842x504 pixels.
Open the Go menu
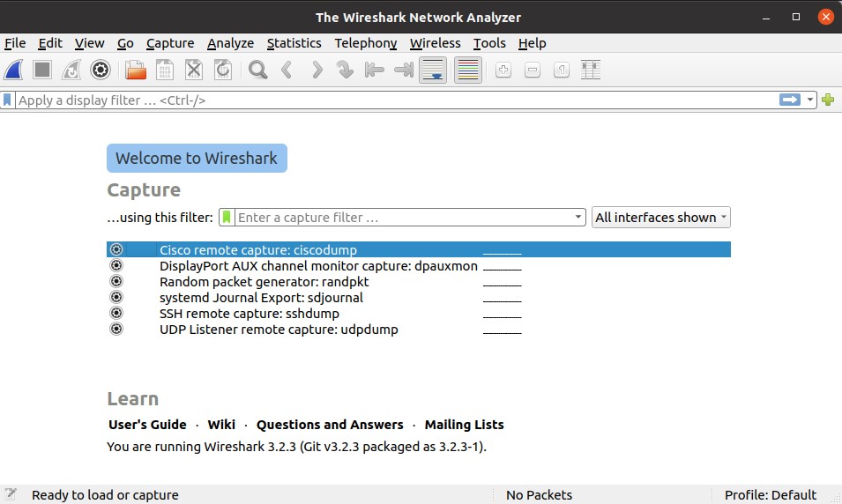click(x=125, y=43)
